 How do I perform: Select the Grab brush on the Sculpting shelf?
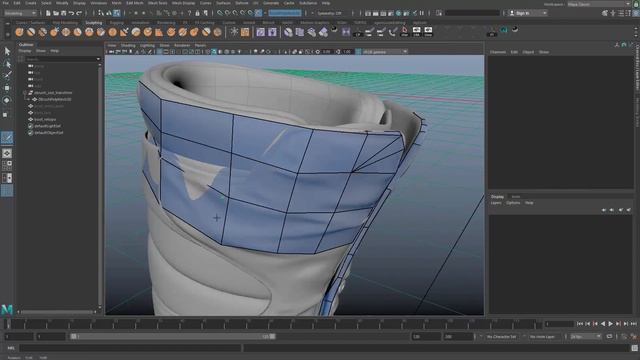coord(54,32)
